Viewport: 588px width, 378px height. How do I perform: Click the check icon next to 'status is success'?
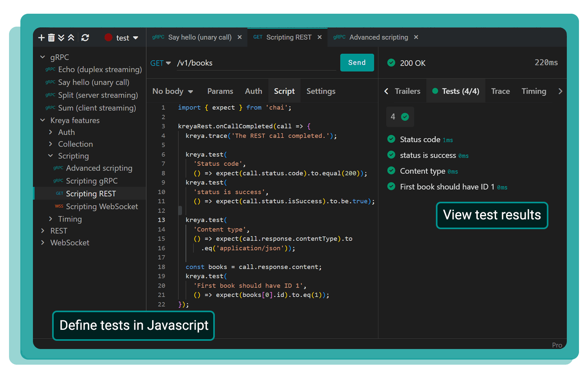click(391, 155)
